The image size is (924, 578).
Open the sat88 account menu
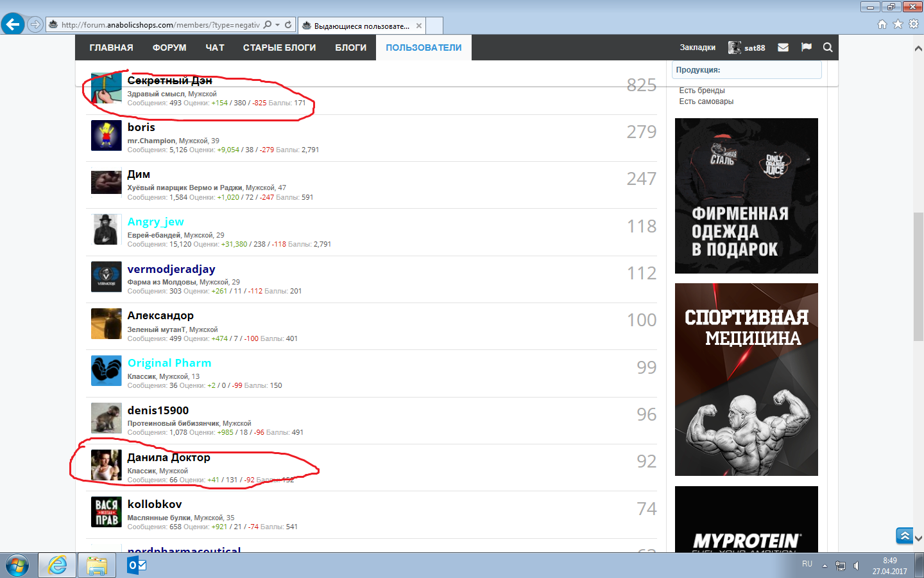pos(748,48)
